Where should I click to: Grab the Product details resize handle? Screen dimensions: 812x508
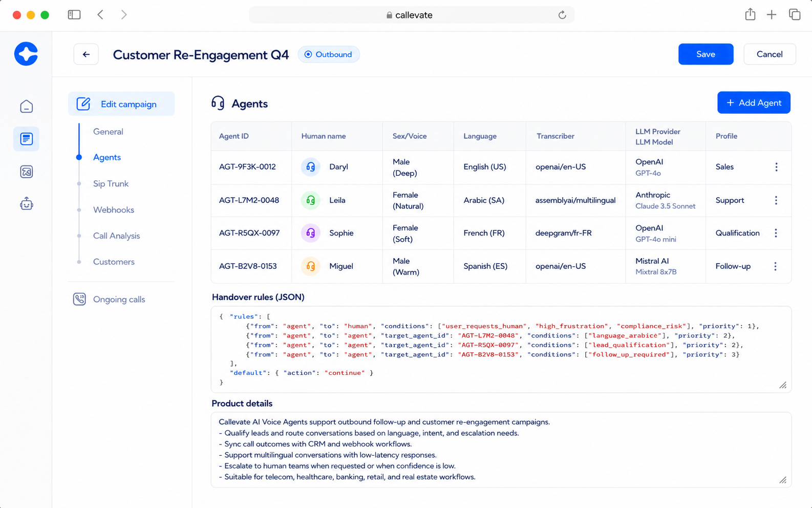(783, 480)
